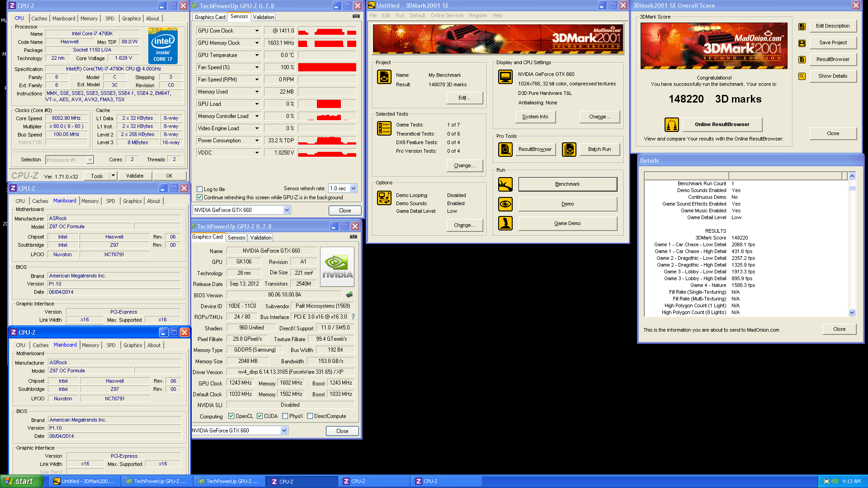Screen dimensions: 868x488
Task: Open the CPU-Z Tools dropdown arrow
Action: pos(113,176)
